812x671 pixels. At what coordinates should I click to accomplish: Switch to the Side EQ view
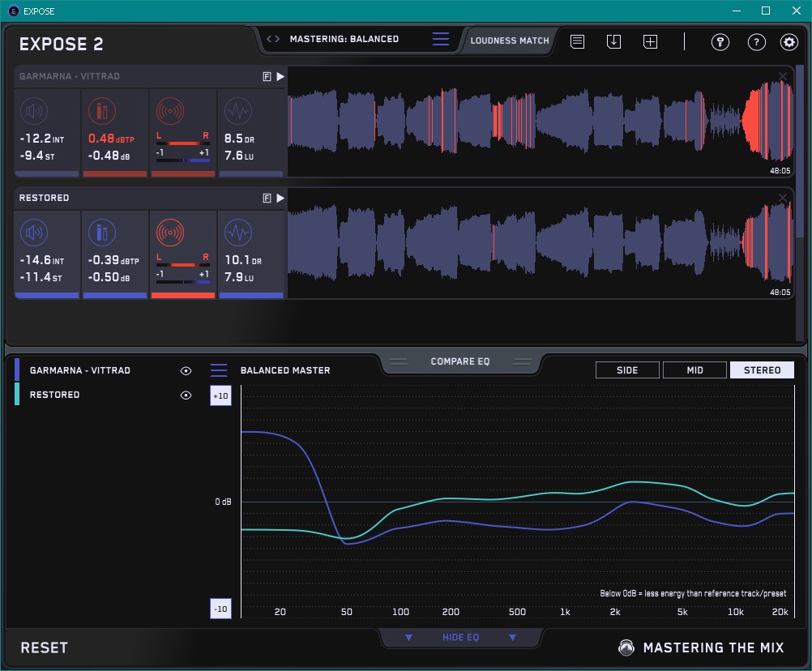tap(627, 370)
